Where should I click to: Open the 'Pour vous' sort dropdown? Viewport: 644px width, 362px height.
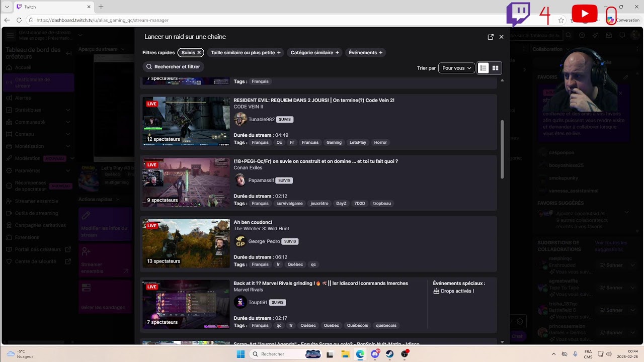pos(457,68)
